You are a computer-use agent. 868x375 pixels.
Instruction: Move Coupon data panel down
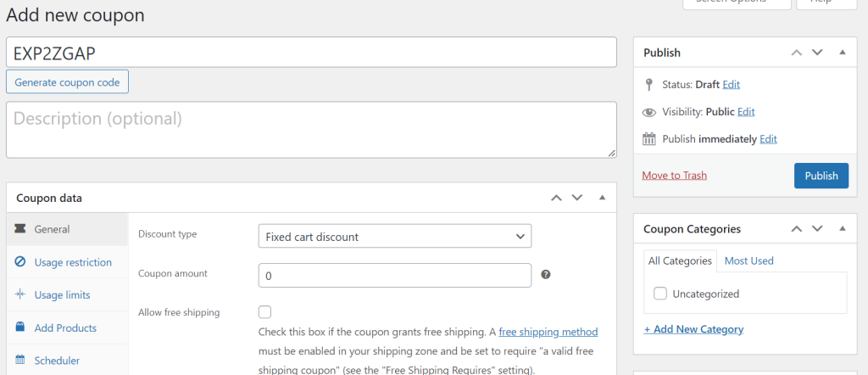pyautogui.click(x=576, y=198)
